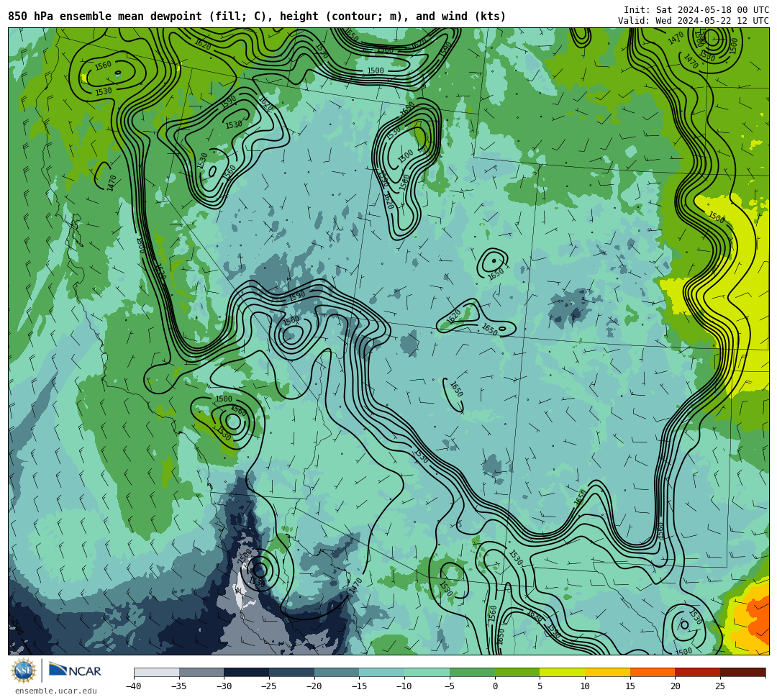Click the dark navy -30 to -25 colorbar swatch
This screenshot has height=700, width=777.
247,672
